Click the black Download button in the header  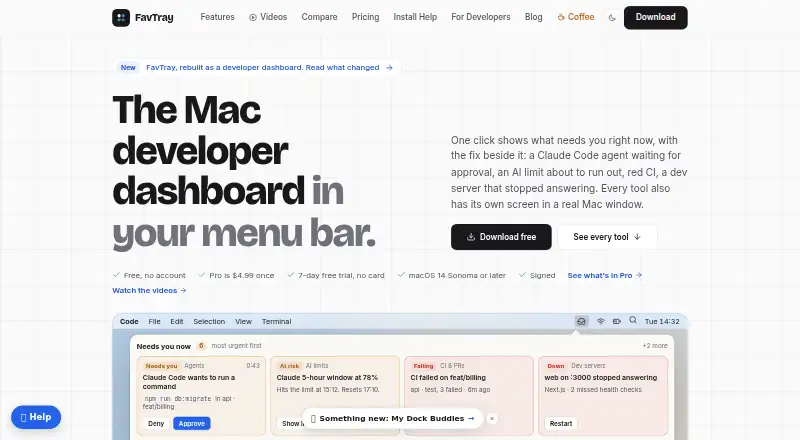655,17
